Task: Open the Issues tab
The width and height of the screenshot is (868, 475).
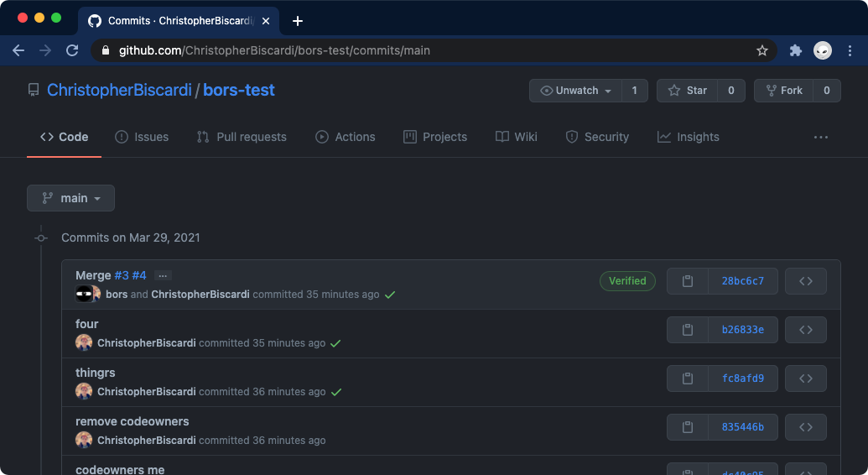Action: 142,137
